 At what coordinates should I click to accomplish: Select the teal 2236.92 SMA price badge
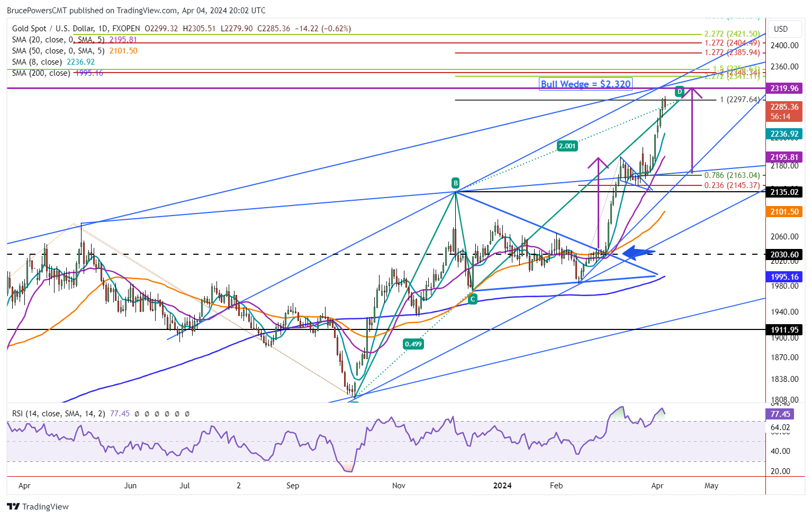pos(784,134)
